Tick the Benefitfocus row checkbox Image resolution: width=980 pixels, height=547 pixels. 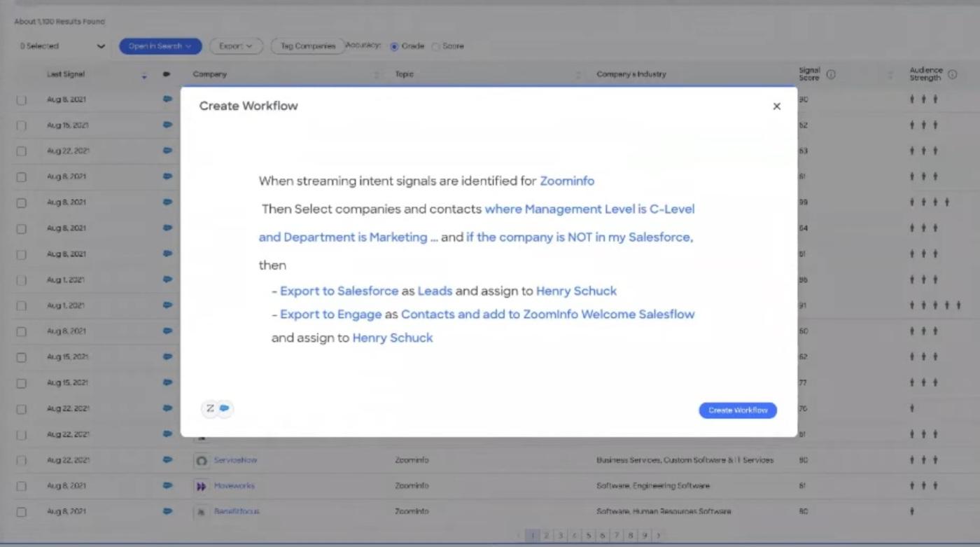click(22, 512)
